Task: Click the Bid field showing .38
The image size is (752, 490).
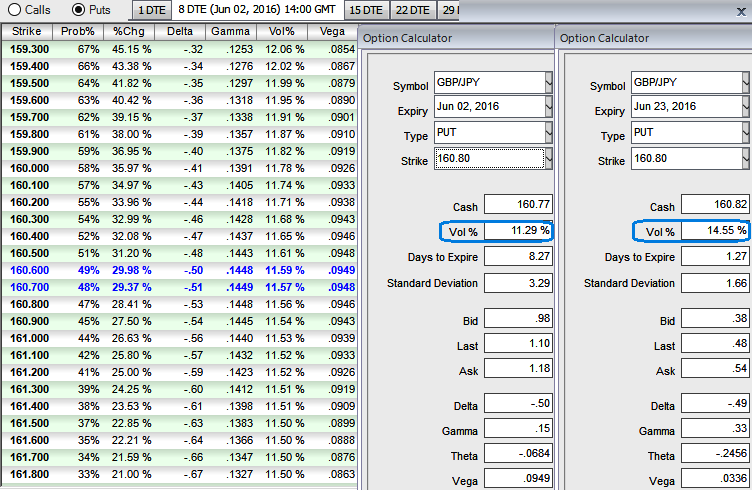Action: pos(715,318)
